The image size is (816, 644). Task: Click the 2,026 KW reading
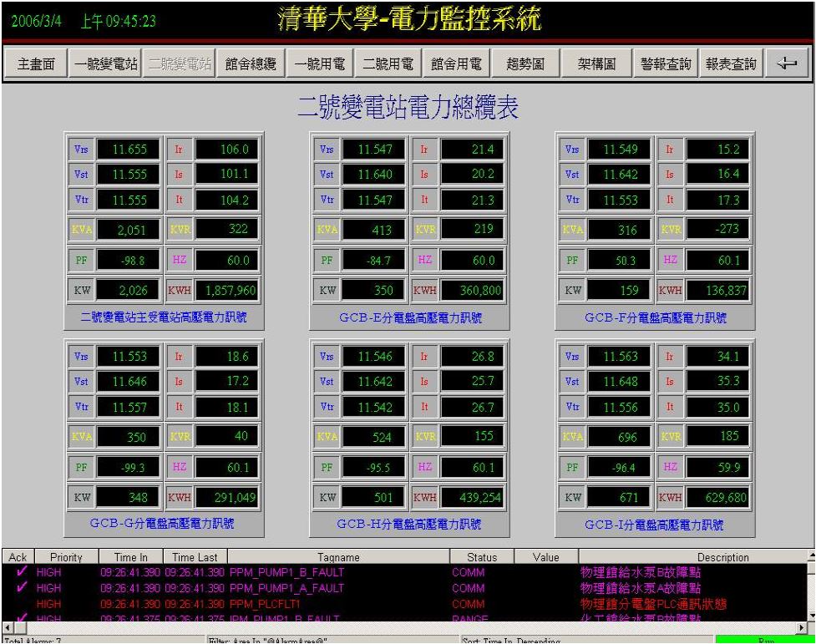[128, 290]
